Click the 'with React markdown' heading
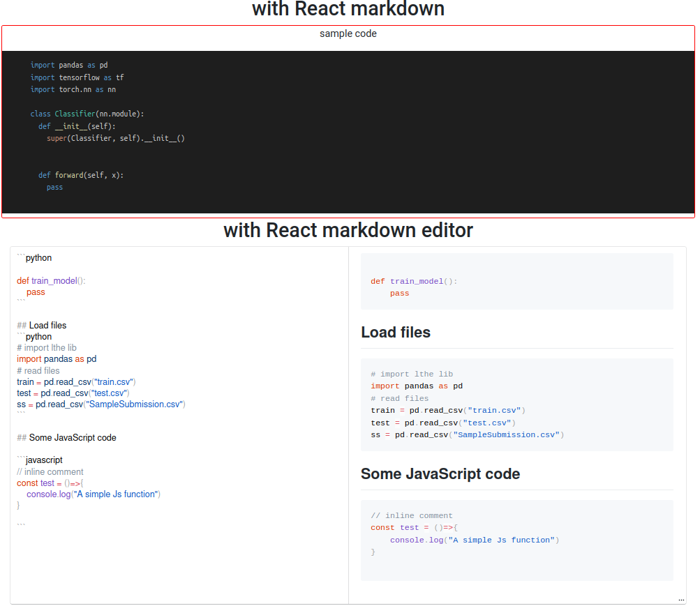The width and height of the screenshot is (700, 606). point(348,9)
